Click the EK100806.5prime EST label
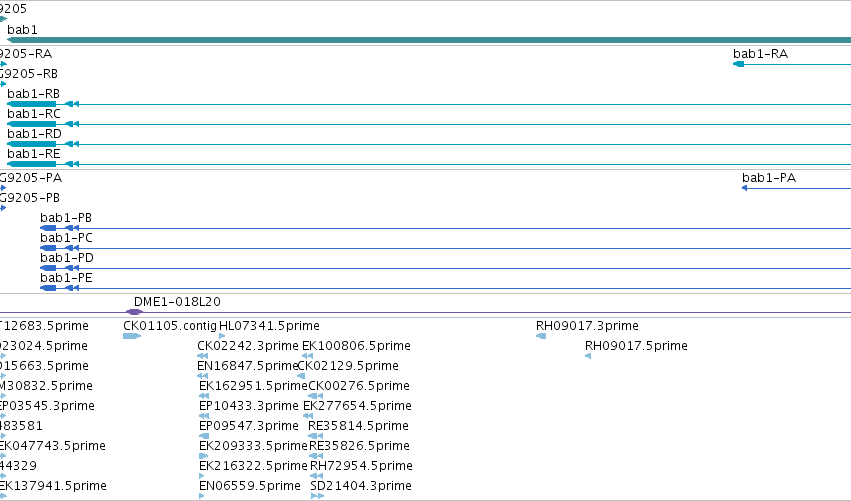Image resolution: width=851 pixels, height=501 pixels. click(x=356, y=346)
